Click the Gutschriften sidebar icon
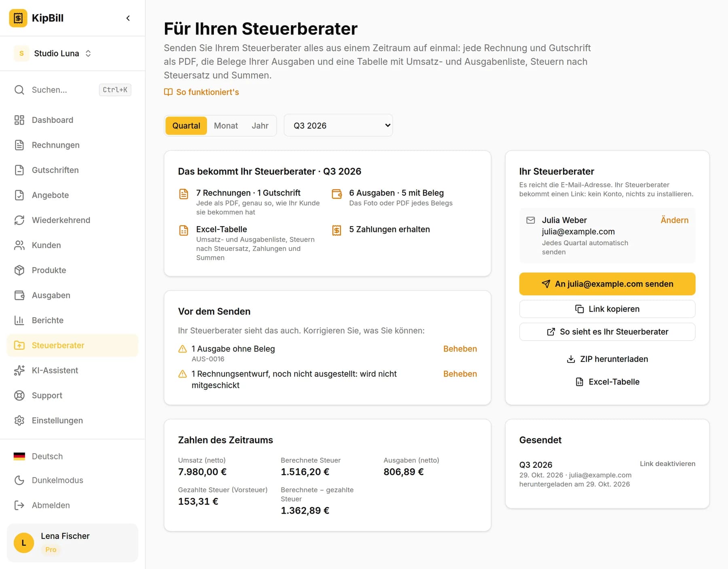728x569 pixels. pyautogui.click(x=19, y=170)
